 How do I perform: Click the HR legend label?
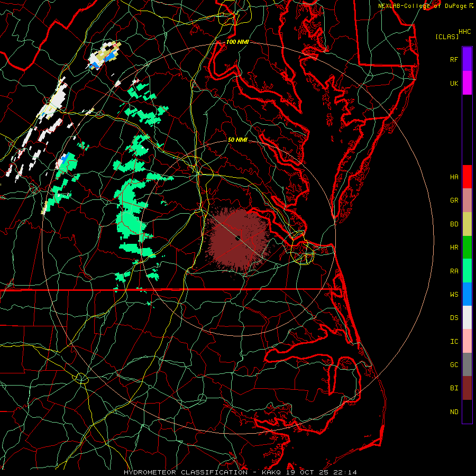[454, 248]
